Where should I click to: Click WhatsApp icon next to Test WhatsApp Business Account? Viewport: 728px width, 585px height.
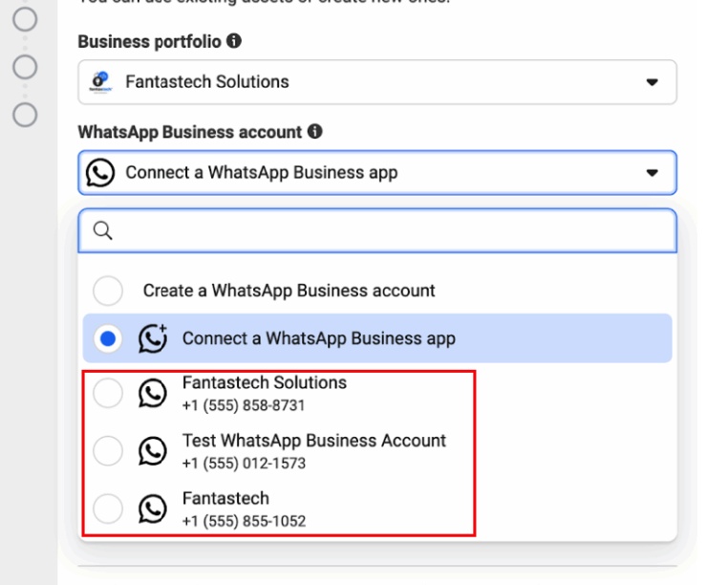[x=152, y=451]
